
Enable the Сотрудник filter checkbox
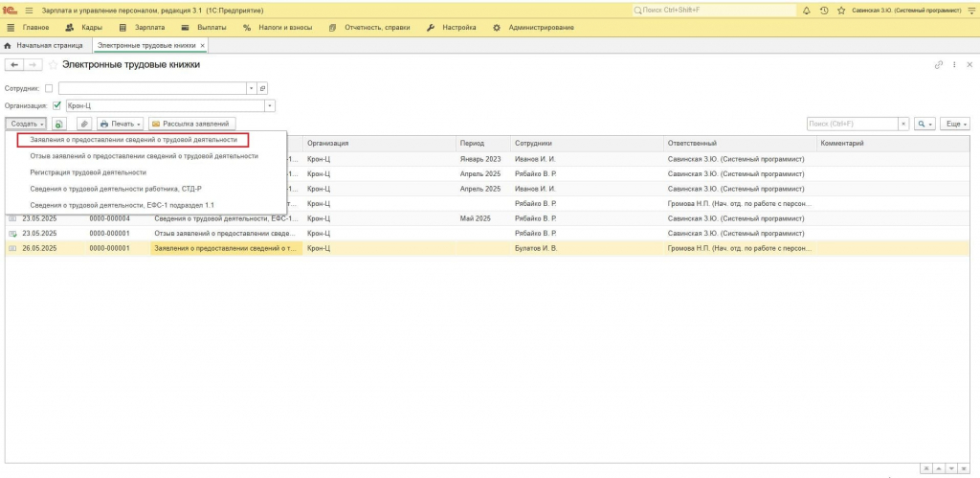50,89
